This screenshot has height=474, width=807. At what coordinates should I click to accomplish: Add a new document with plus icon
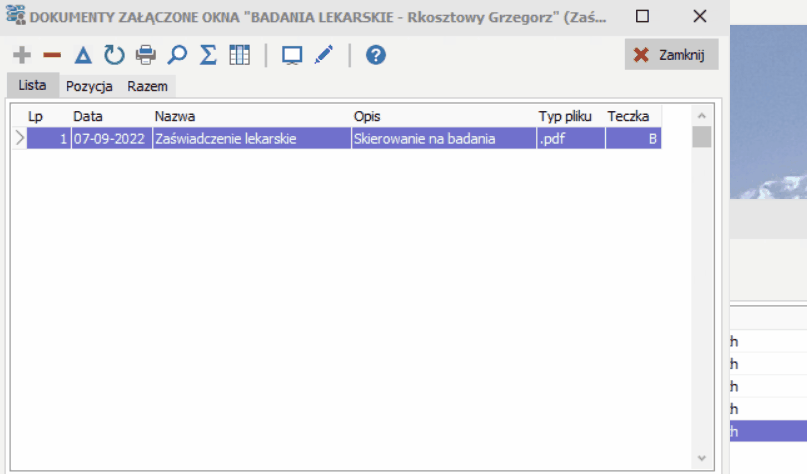pos(22,55)
